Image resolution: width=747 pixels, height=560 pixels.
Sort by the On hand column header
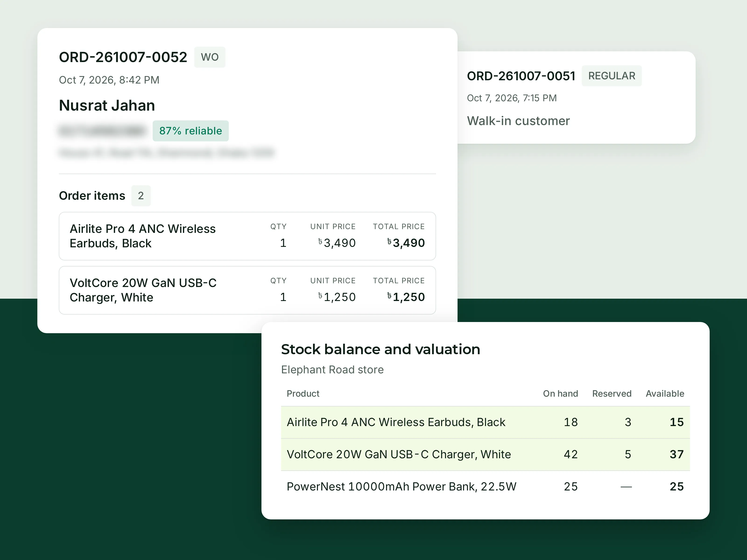tap(560, 394)
